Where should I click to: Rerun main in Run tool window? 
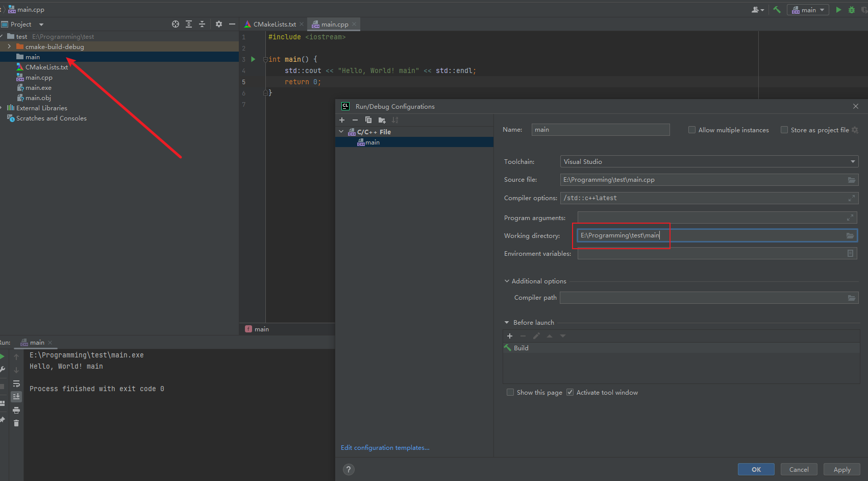coord(3,356)
